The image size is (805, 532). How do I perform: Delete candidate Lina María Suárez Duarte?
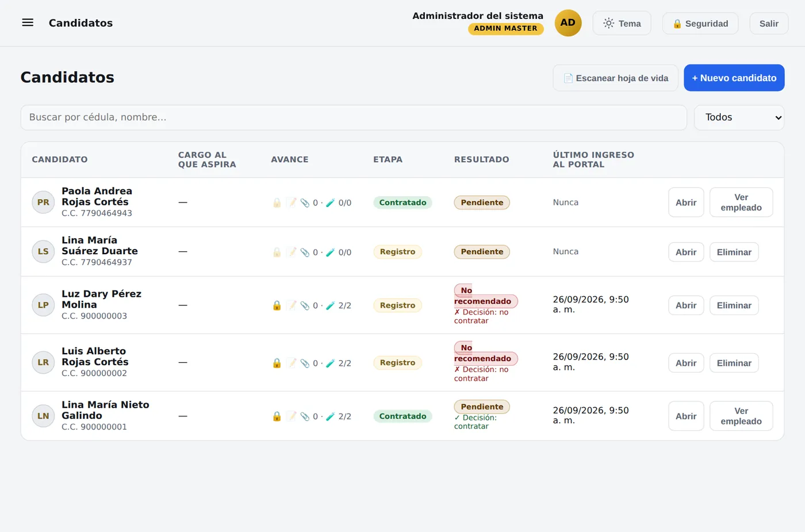(x=734, y=252)
